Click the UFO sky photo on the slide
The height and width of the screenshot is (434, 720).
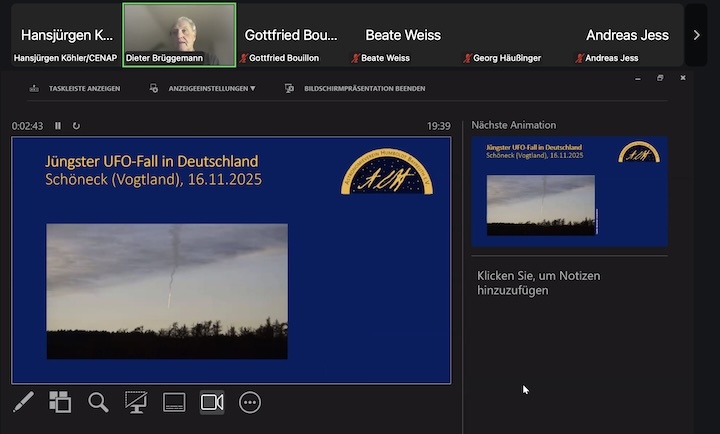(x=167, y=291)
